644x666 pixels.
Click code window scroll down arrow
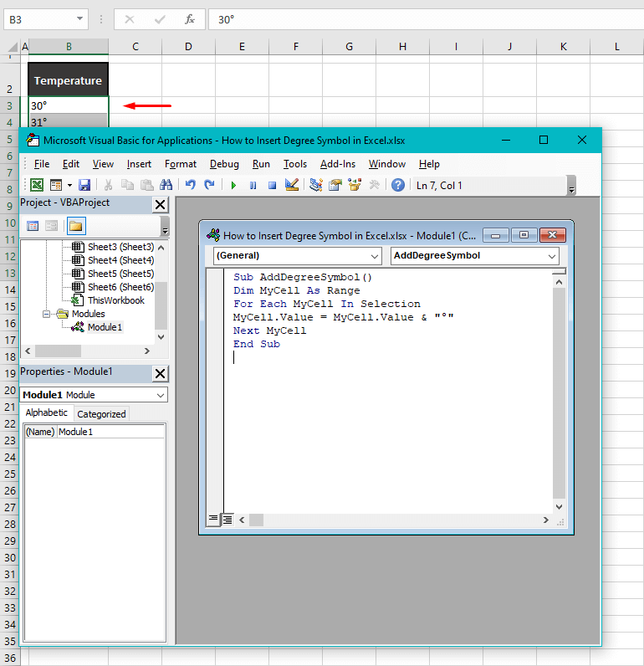(x=559, y=506)
